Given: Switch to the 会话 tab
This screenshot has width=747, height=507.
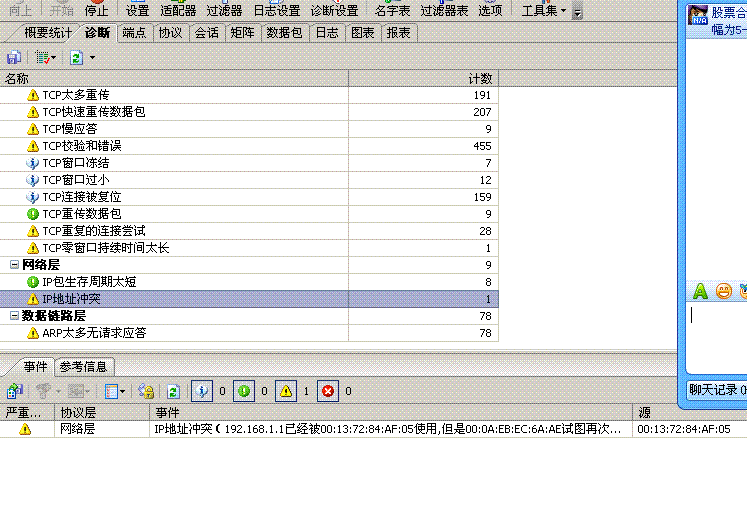Looking at the screenshot, I should point(207,33).
